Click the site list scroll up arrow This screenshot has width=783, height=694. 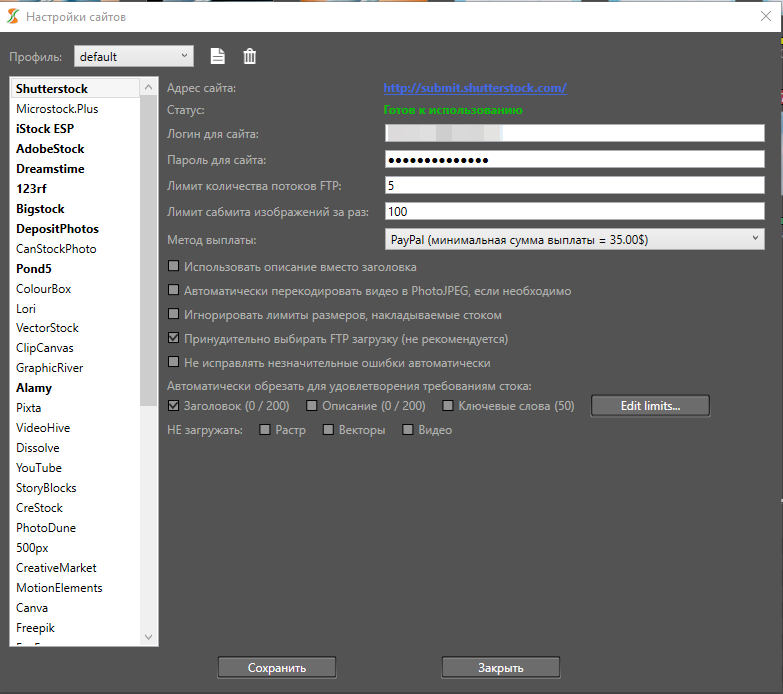point(148,87)
